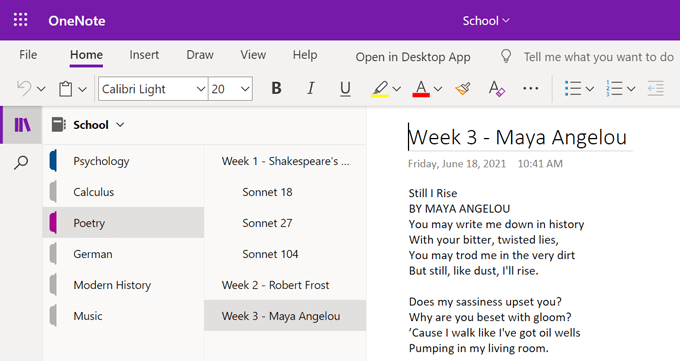The image size is (680, 361).
Task: Click the Decrease Indent icon
Action: coord(656,89)
